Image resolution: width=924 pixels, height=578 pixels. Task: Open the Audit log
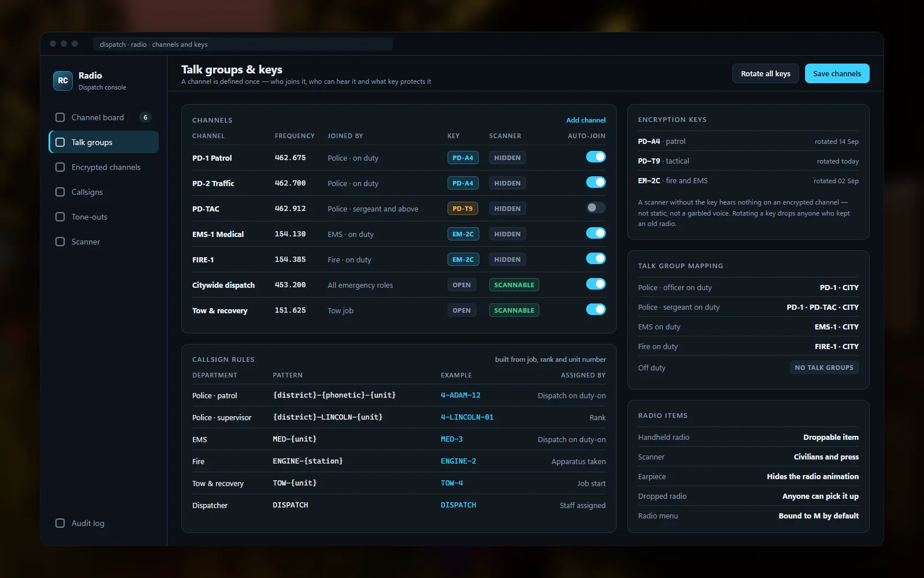pos(104,523)
